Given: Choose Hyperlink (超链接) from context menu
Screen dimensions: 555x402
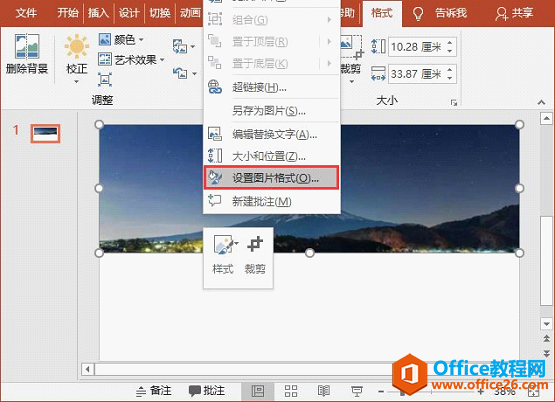Looking at the screenshot, I should [x=271, y=87].
